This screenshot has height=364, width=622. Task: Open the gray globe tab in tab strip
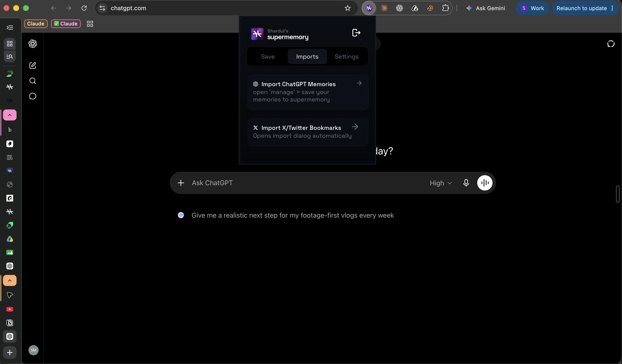(x=10, y=185)
